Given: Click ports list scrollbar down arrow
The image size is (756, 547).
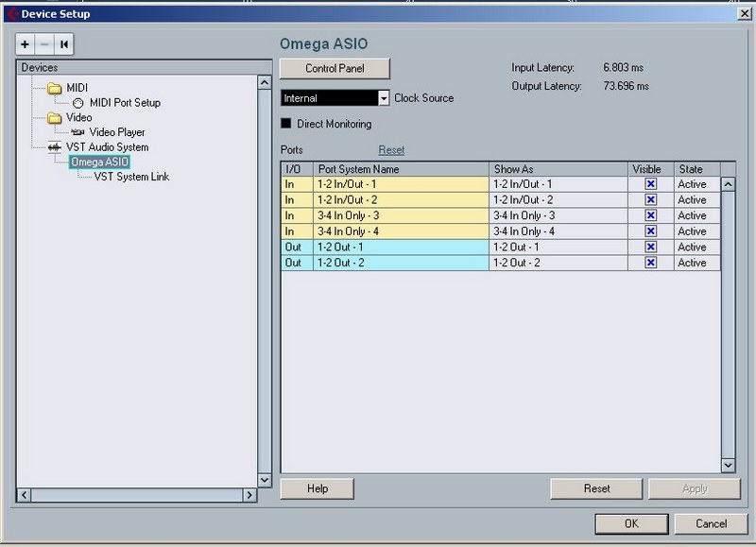Looking at the screenshot, I should coord(728,465).
